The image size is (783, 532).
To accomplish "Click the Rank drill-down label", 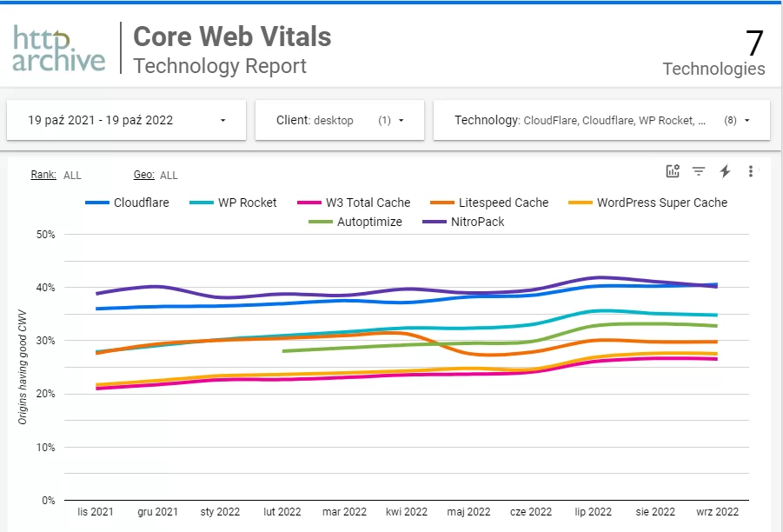I will (43, 175).
